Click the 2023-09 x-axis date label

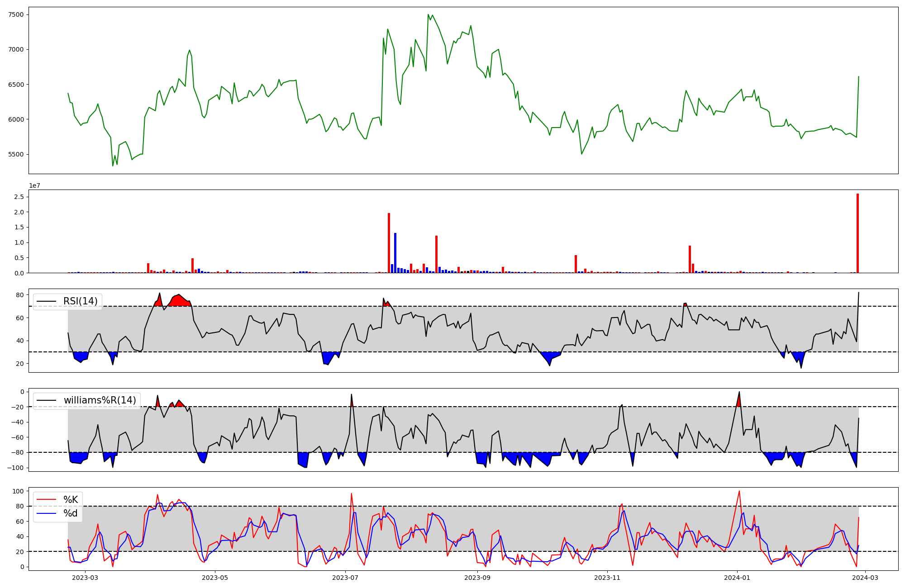pos(478,578)
